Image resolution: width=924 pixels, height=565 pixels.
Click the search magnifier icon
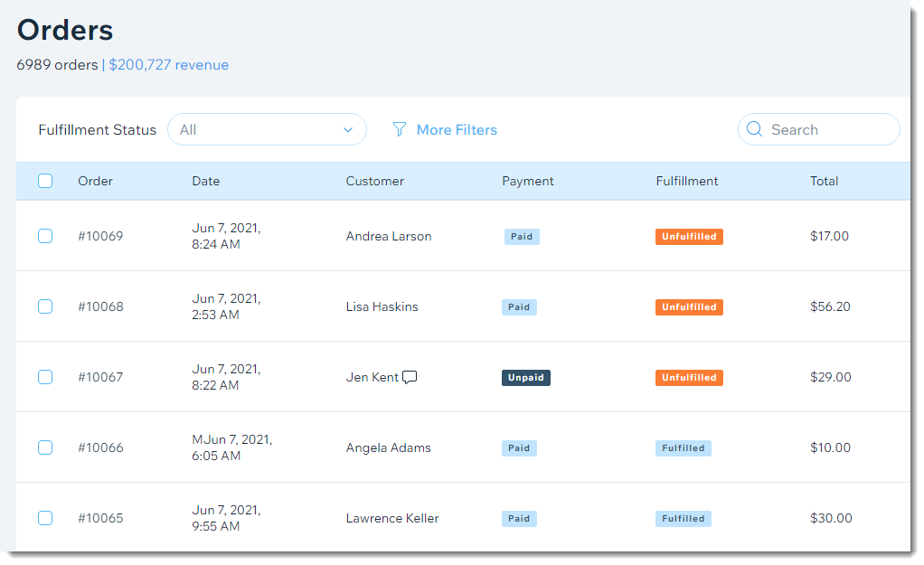(754, 129)
